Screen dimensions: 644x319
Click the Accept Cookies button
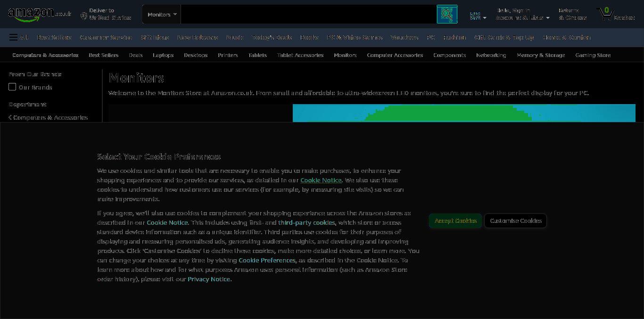click(455, 221)
